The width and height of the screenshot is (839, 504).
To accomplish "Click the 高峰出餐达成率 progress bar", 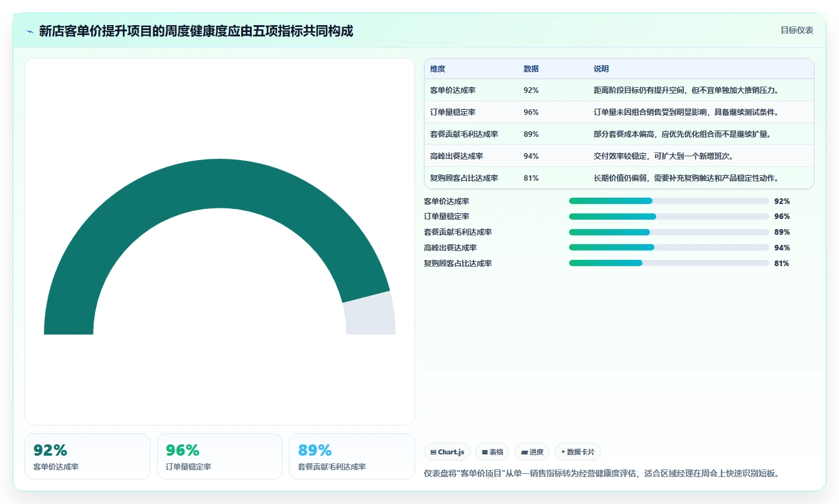I will [x=669, y=247].
